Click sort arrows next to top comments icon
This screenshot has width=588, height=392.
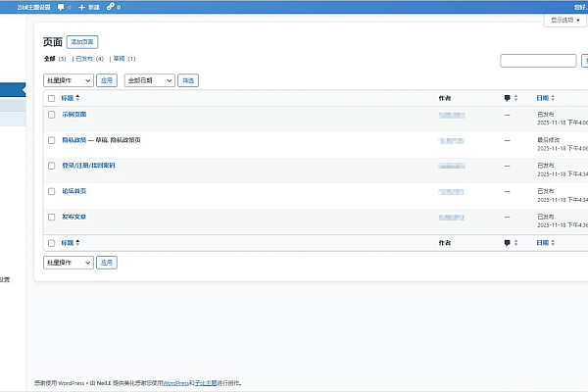coord(516,98)
